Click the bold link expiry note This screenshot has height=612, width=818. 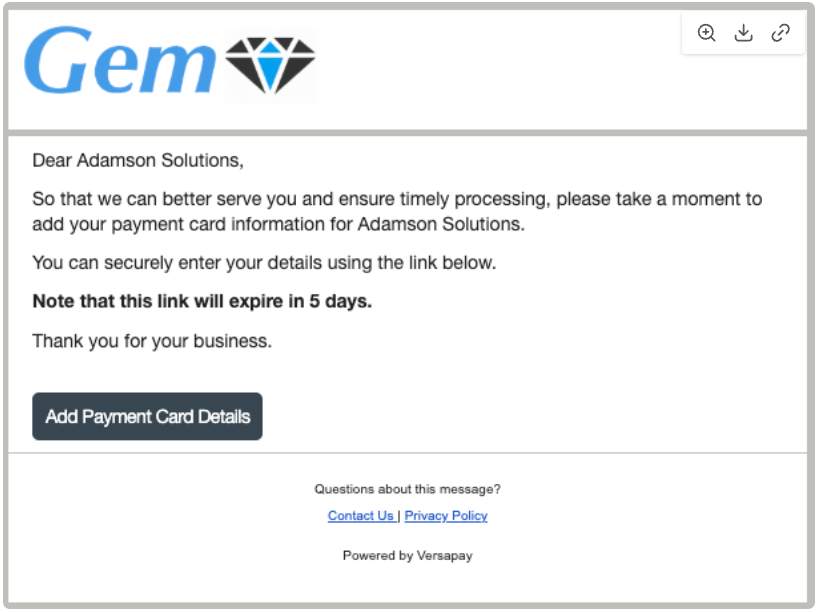tap(202, 302)
